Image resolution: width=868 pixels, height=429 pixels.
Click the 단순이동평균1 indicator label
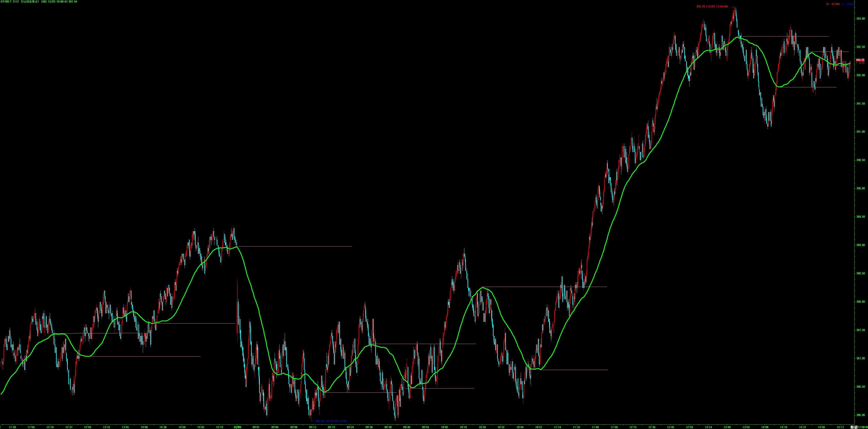point(30,2)
